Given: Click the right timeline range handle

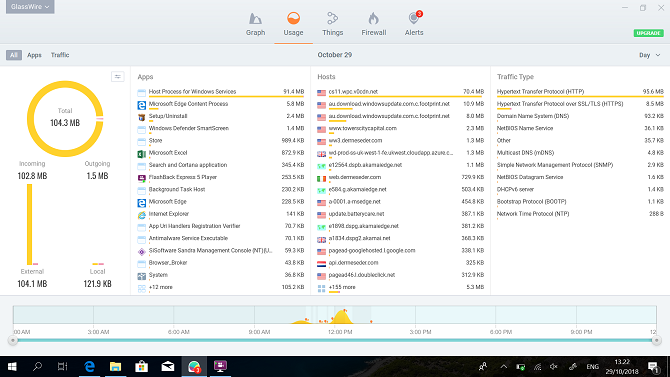Looking at the screenshot, I should coord(656,340).
